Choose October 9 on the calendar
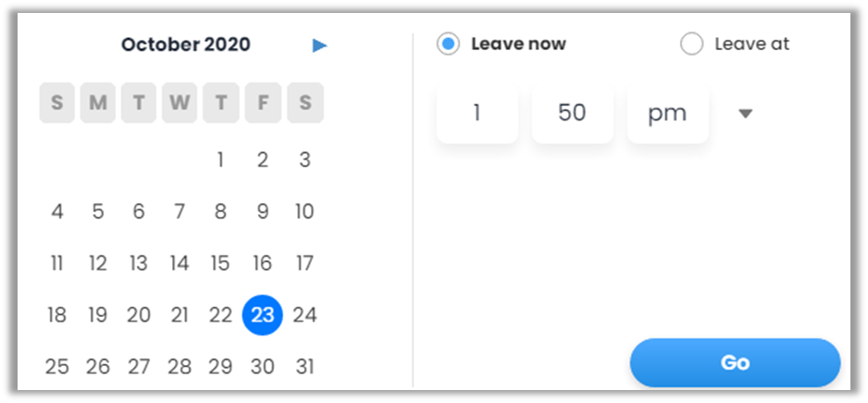 pyautogui.click(x=263, y=212)
